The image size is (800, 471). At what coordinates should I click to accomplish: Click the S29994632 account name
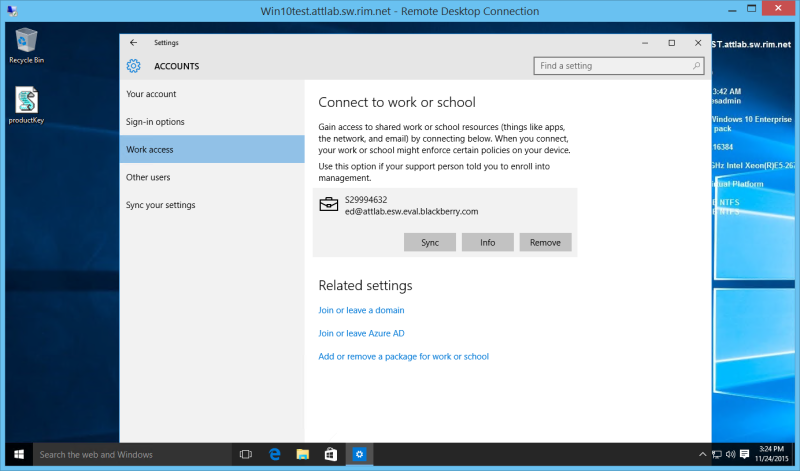366,200
